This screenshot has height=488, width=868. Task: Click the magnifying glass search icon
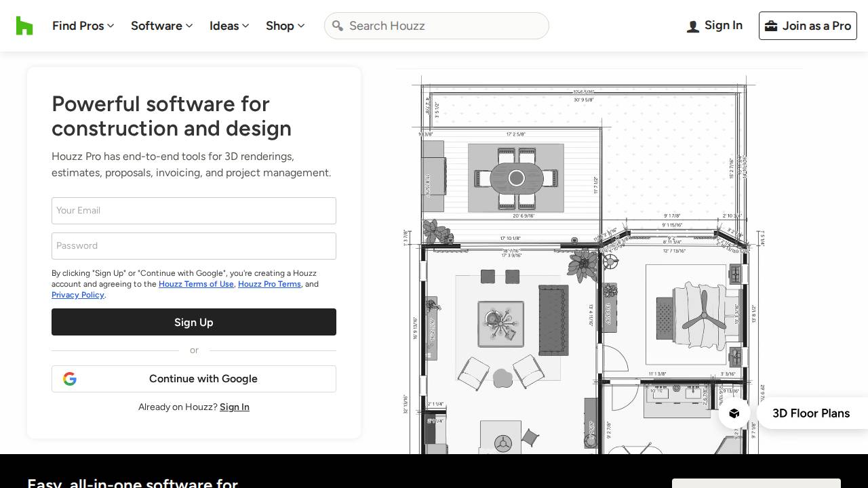click(x=338, y=26)
